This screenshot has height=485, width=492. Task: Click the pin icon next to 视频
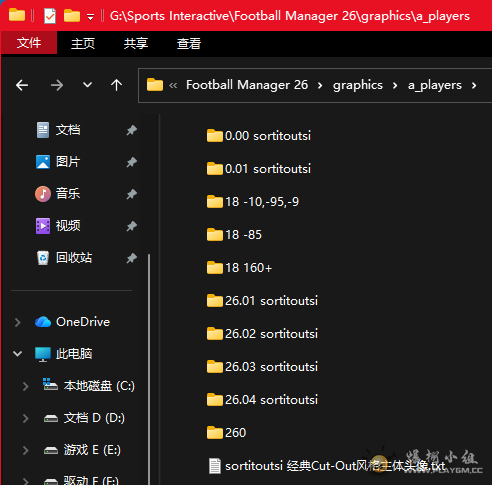[x=132, y=226]
